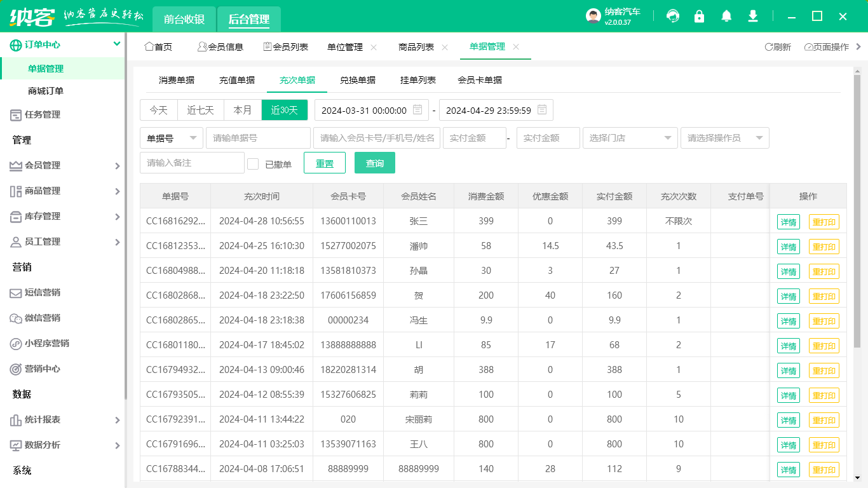The image size is (868, 488).
Task: Click 详情 for 张三's order
Action: [x=788, y=221]
